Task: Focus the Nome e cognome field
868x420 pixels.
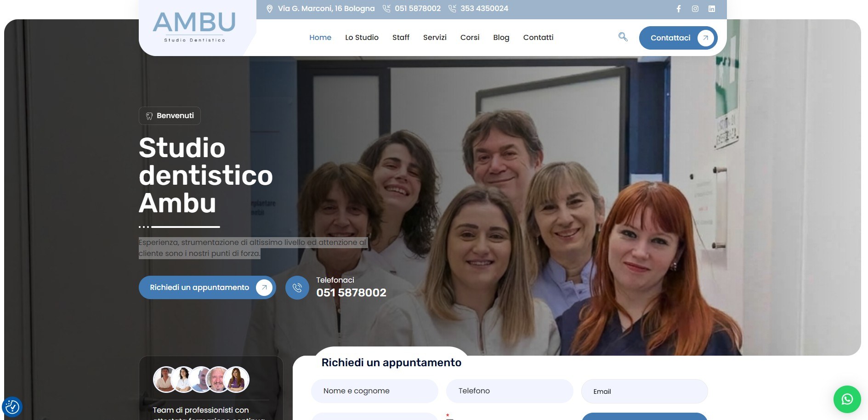Action: pyautogui.click(x=374, y=391)
